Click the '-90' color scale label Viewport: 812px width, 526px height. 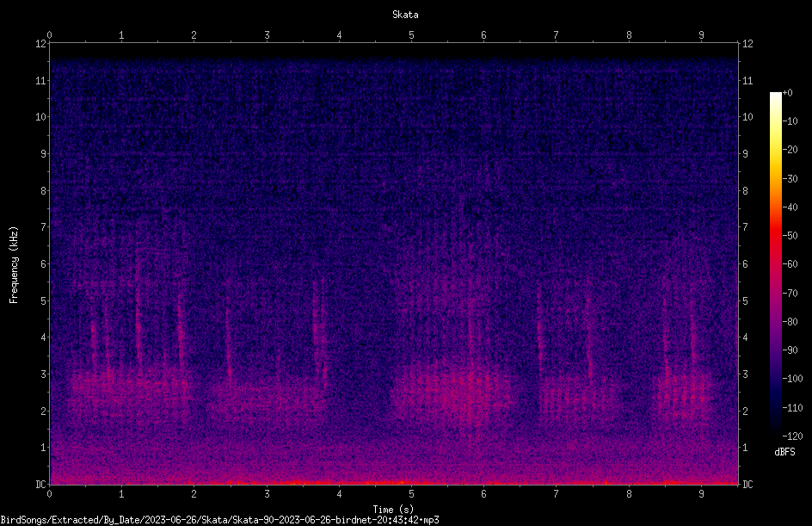tap(790, 350)
